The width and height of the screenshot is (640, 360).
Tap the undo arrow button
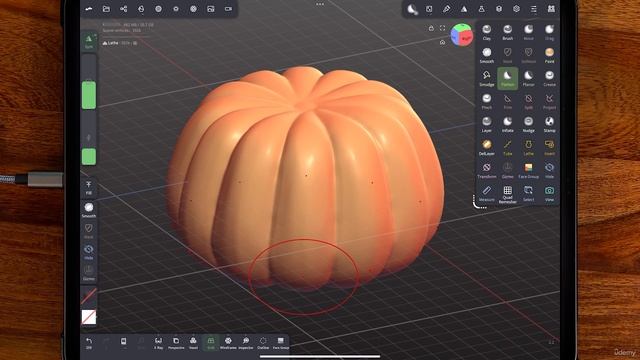click(x=89, y=343)
